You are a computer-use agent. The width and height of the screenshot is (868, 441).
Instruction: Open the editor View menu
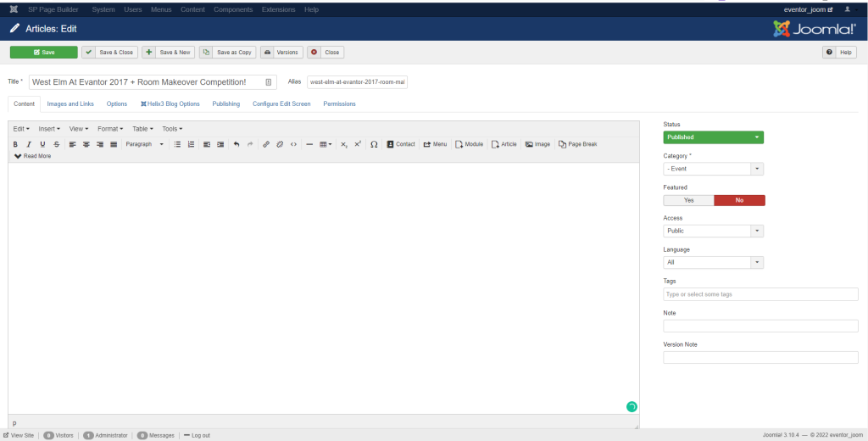coord(79,129)
